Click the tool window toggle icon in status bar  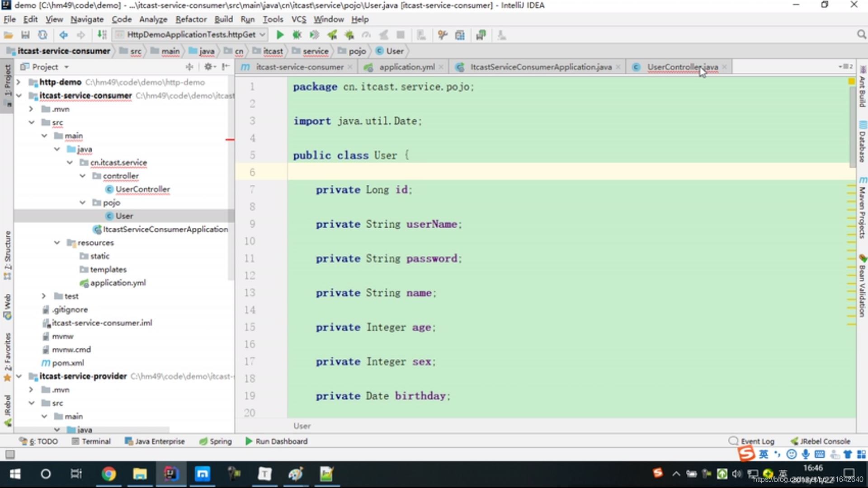pyautogui.click(x=10, y=454)
